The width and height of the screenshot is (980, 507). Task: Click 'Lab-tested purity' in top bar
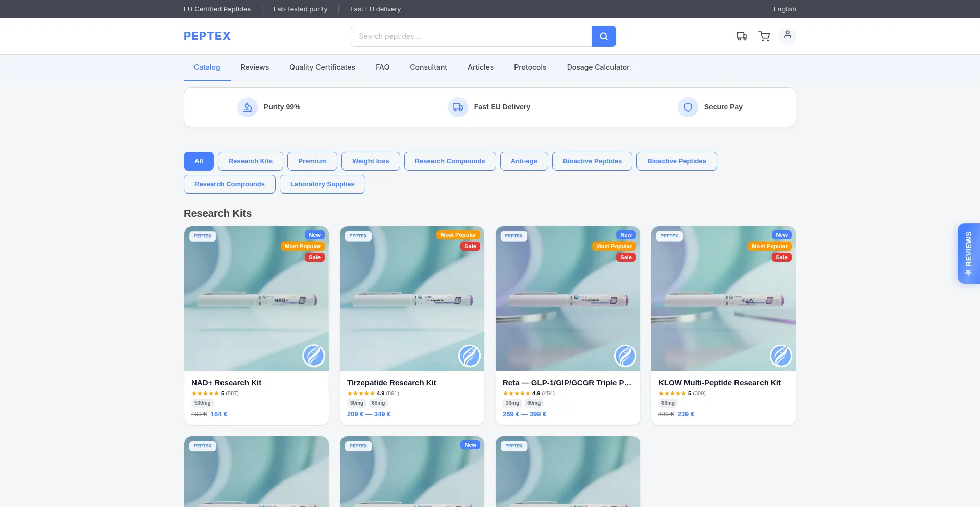pyautogui.click(x=301, y=9)
